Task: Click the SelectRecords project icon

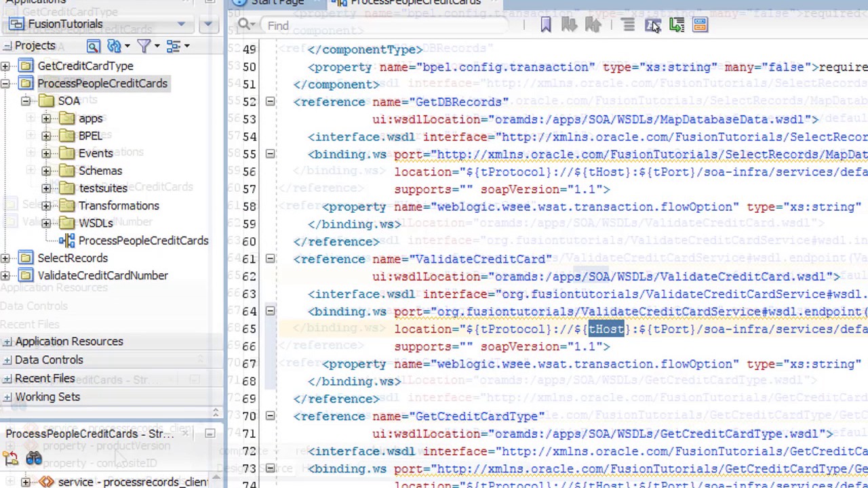Action: pyautogui.click(x=26, y=258)
